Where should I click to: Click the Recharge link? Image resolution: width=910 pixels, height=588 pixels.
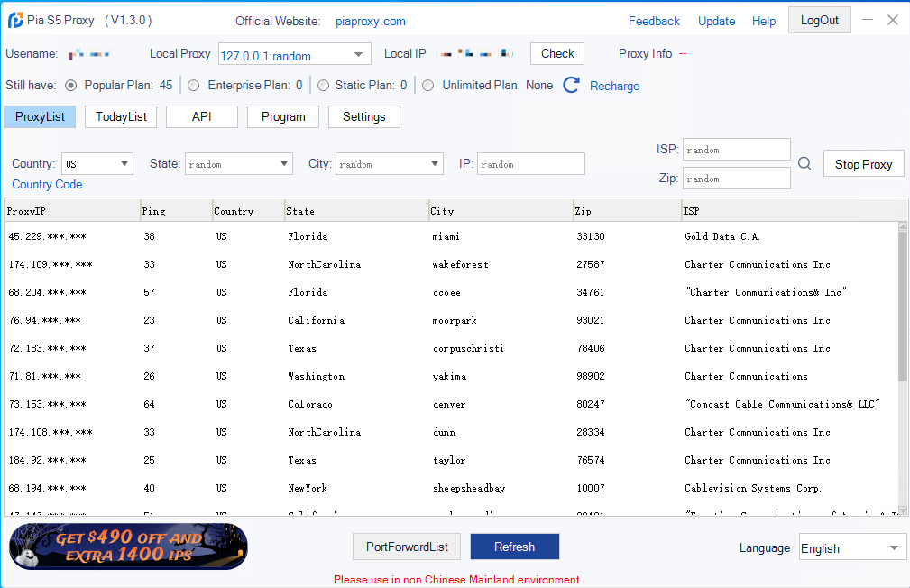click(x=614, y=86)
